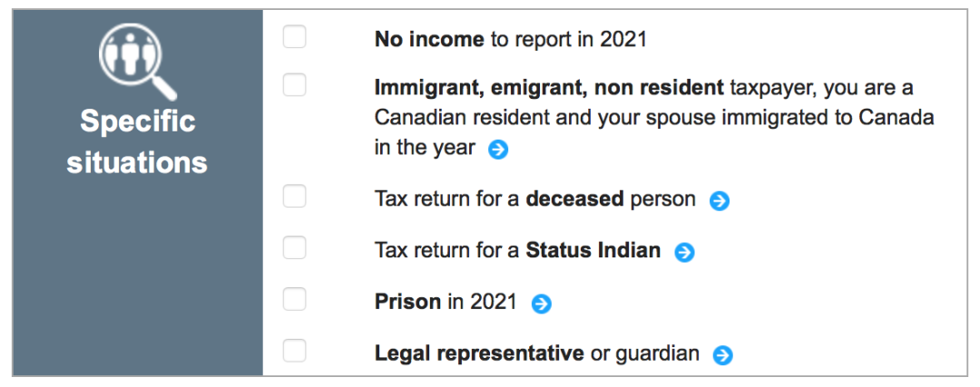Click bold 'Immigrant, emigrant, non resident' text
Image resolution: width=980 pixels, height=387 pixels.
tap(549, 88)
